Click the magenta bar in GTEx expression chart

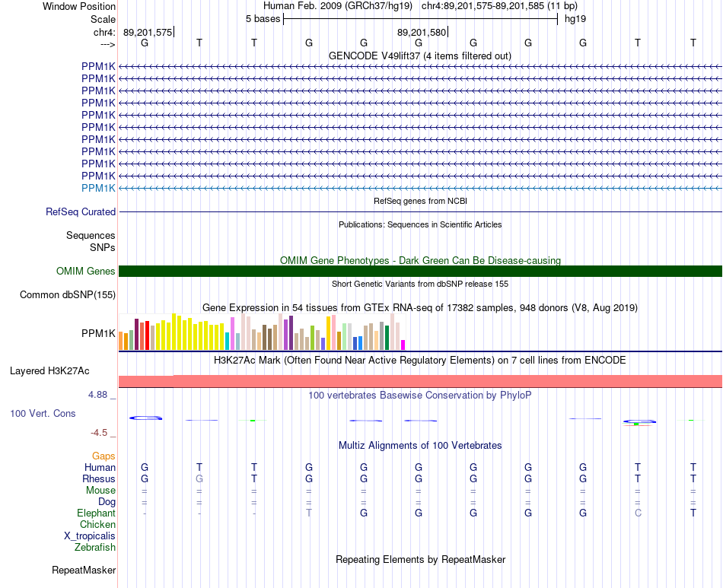point(403,345)
